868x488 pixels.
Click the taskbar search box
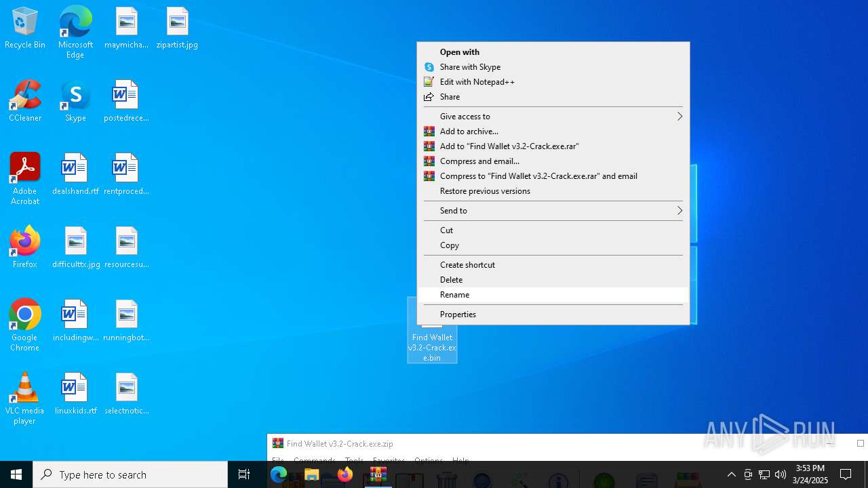click(x=130, y=474)
